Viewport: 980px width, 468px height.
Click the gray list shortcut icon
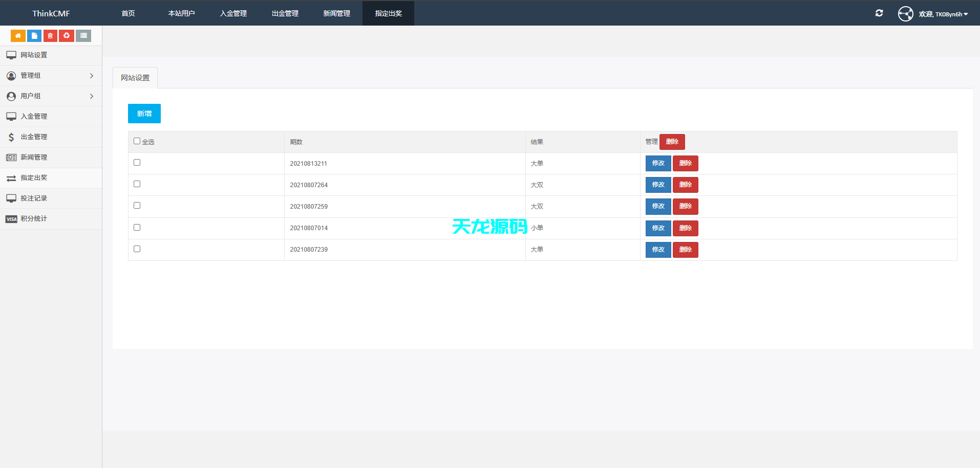coord(83,36)
